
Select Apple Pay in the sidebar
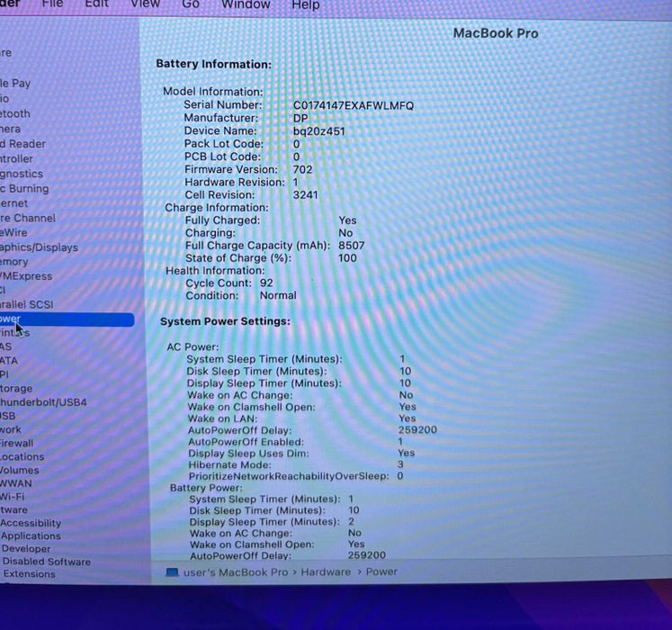[x=15, y=83]
